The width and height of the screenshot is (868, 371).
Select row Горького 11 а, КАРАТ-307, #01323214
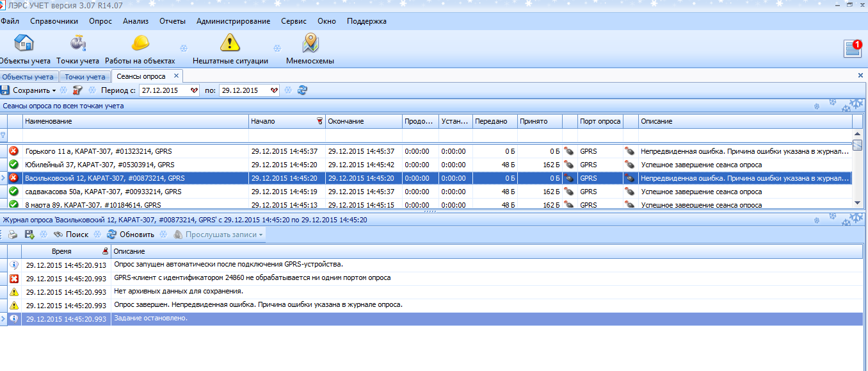coord(426,151)
